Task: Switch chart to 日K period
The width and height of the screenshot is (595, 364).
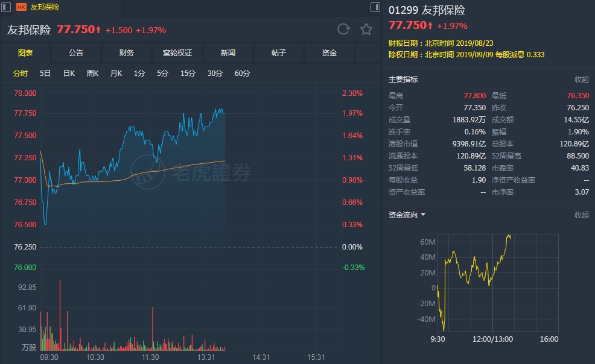Action: click(69, 74)
